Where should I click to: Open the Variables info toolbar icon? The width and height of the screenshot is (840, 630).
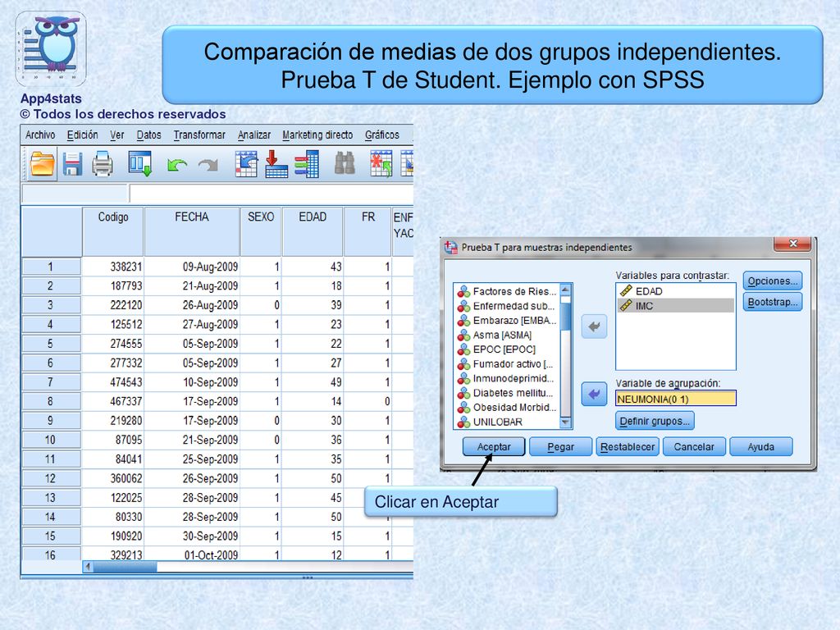click(307, 164)
